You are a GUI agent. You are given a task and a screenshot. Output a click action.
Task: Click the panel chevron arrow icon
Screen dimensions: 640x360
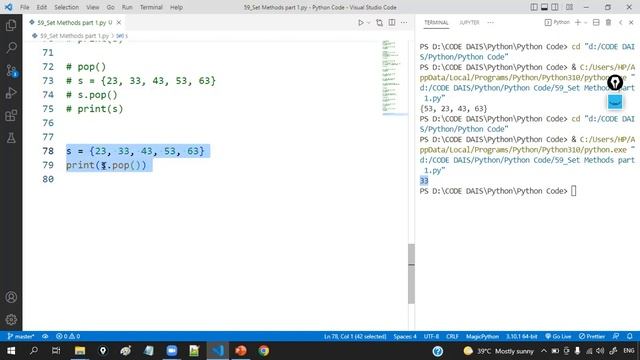pos(620,22)
